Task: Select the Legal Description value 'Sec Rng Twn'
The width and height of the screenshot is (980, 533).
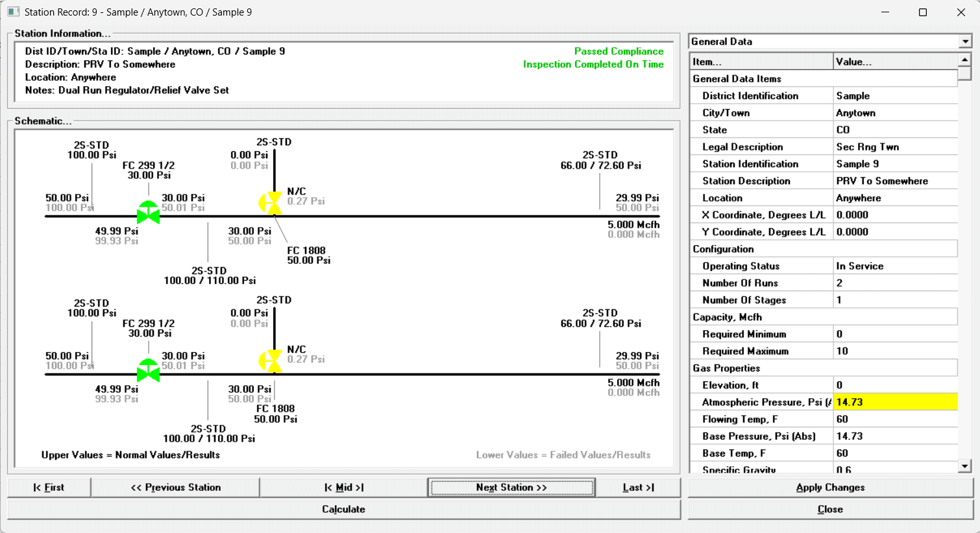Action: pyautogui.click(x=896, y=147)
